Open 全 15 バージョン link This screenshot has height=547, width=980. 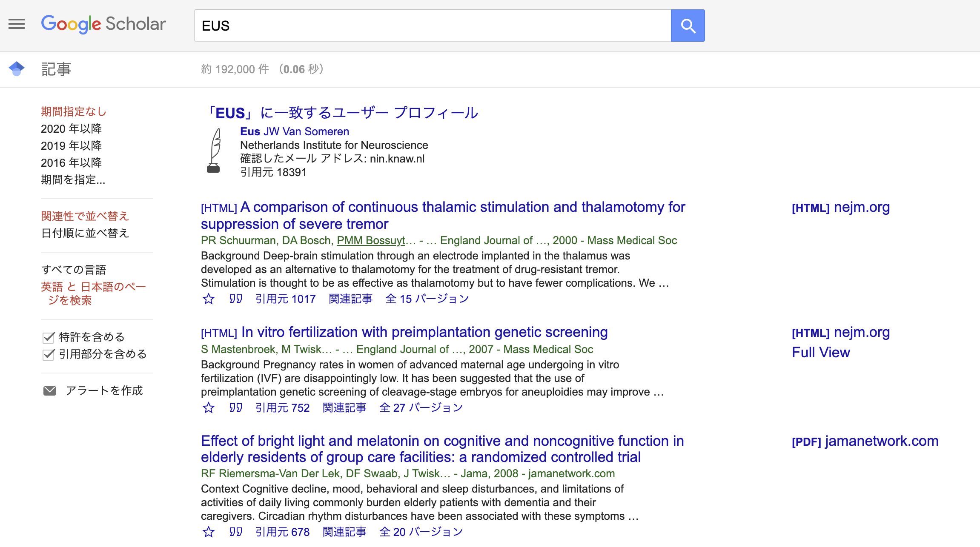pyautogui.click(x=427, y=299)
